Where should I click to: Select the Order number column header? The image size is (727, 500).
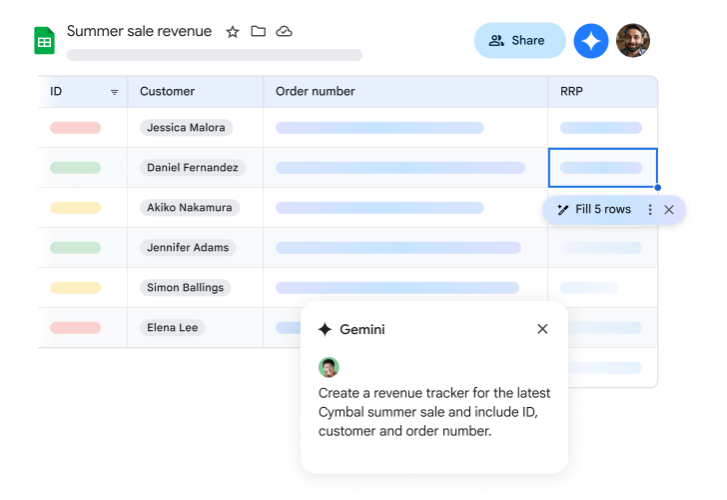(x=315, y=92)
